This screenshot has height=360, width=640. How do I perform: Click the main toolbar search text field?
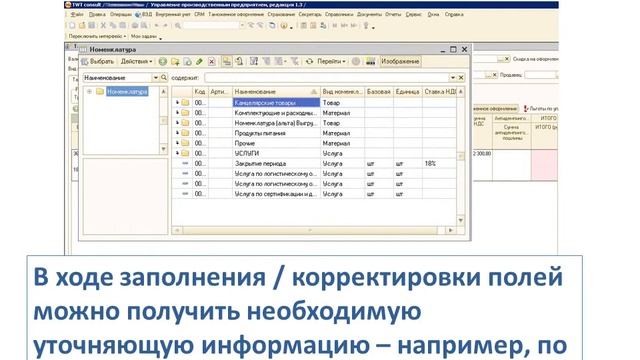(211, 25)
